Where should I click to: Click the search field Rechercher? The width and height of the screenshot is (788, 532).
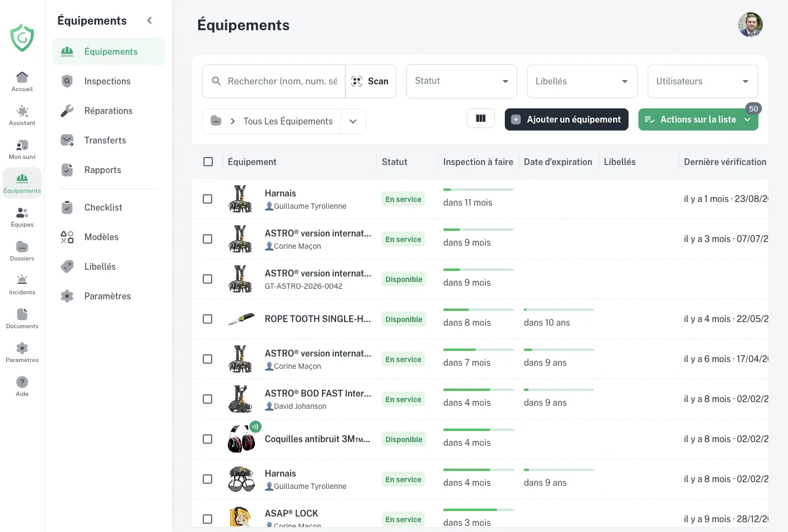[274, 81]
